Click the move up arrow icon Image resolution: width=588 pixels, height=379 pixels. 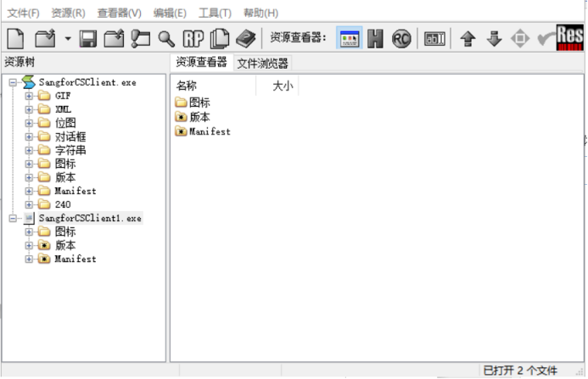pos(468,38)
